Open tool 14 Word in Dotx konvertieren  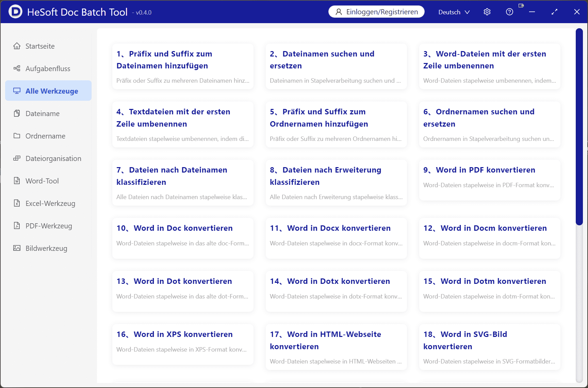pyautogui.click(x=336, y=291)
